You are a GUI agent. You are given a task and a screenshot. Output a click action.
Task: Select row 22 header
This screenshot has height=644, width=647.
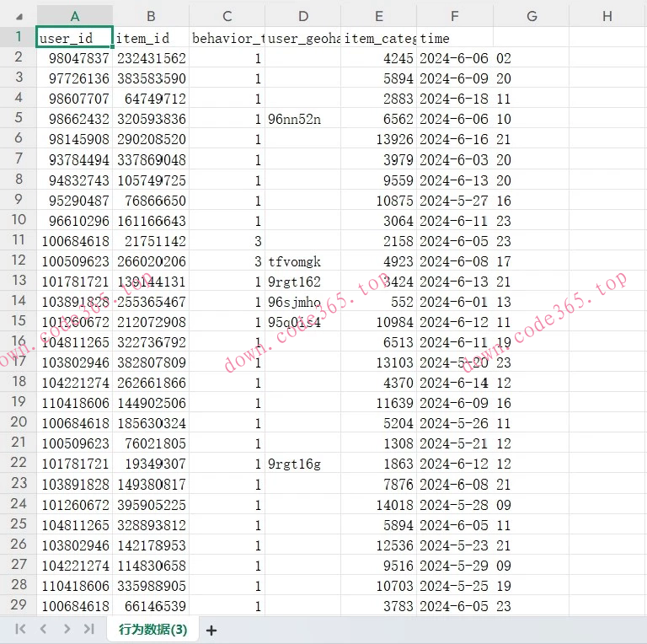(18, 463)
